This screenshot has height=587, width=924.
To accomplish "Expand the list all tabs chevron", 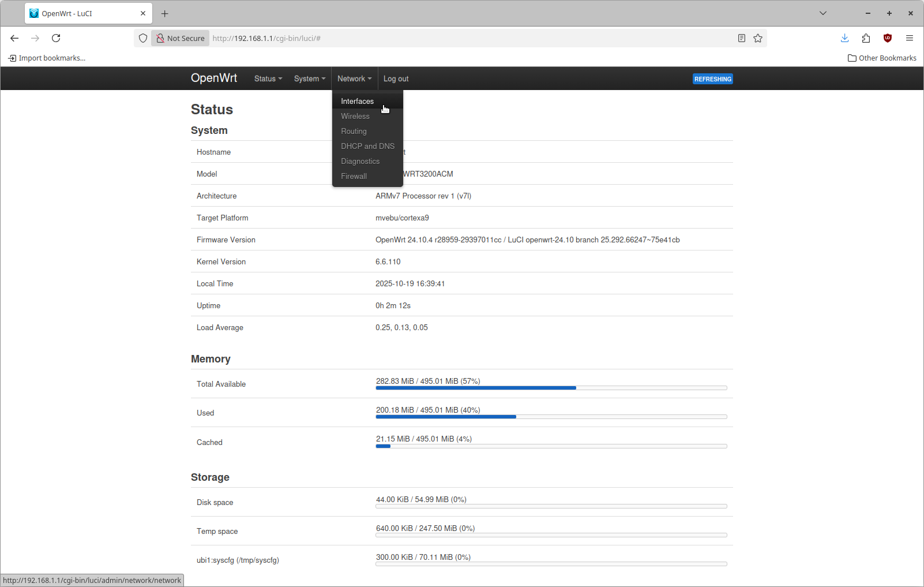I will [823, 13].
